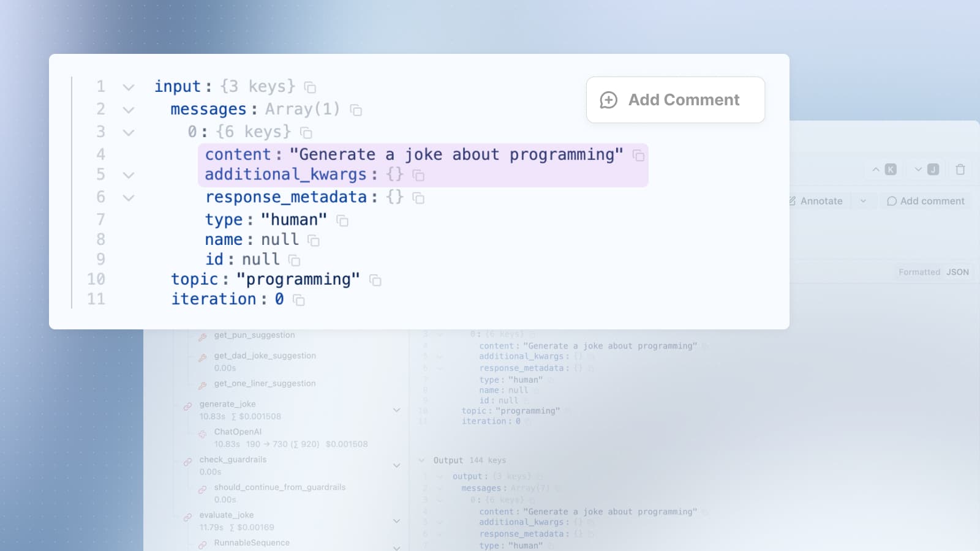The height and width of the screenshot is (551, 980).
Task: Copy the content value using its copy icon
Action: [x=639, y=156]
